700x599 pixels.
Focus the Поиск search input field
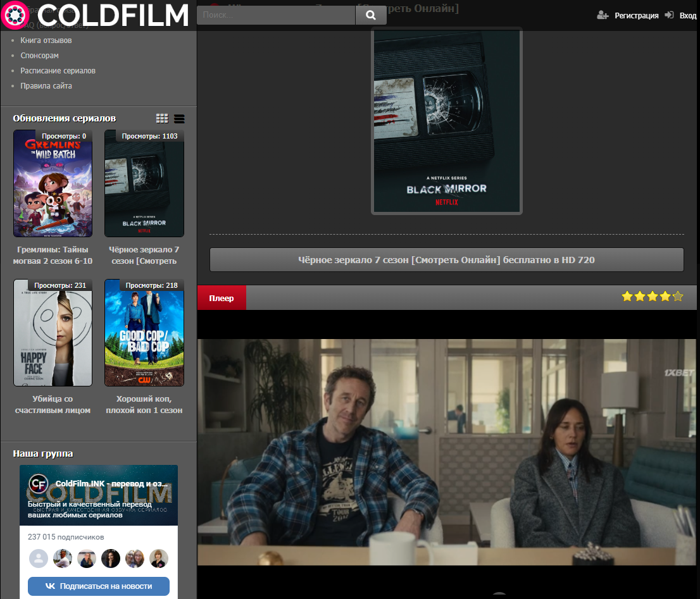pyautogui.click(x=276, y=15)
